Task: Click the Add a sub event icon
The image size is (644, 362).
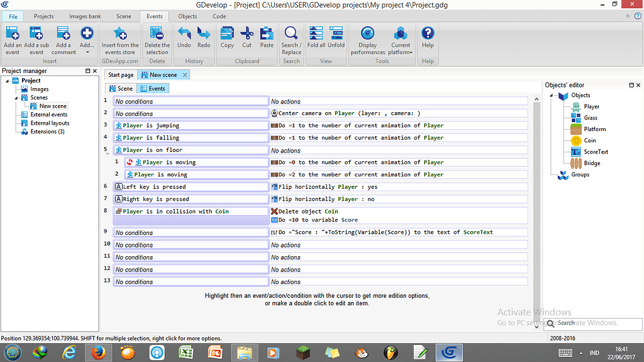Action: 36,33
